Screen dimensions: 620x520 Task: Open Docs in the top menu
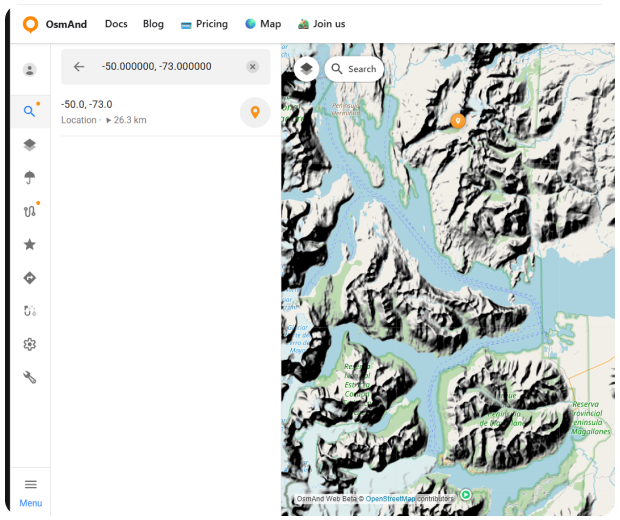click(116, 24)
